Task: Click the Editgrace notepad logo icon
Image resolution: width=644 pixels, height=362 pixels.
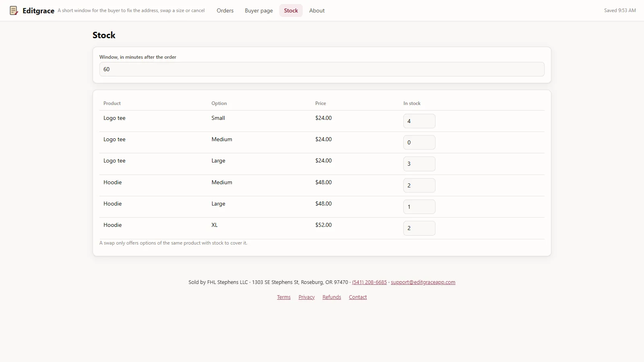Action: click(14, 10)
